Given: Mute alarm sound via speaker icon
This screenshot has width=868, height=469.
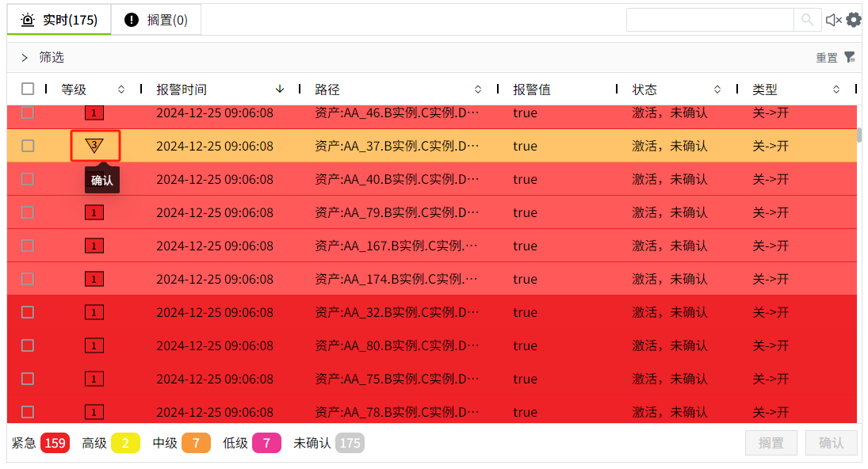Looking at the screenshot, I should 833,20.
